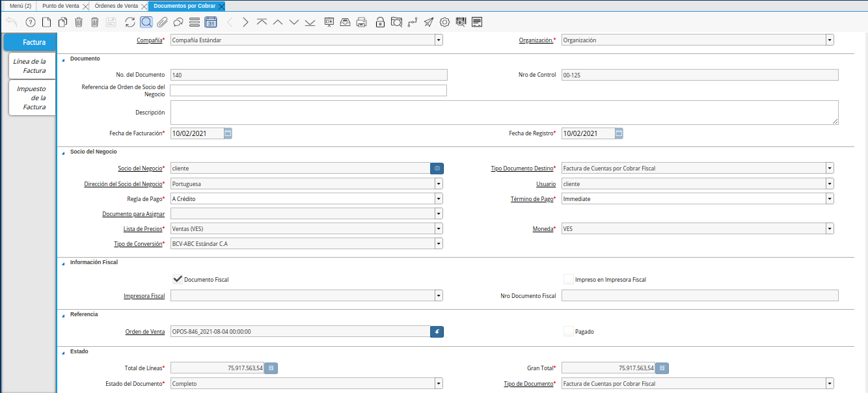Screen dimensions: 868x393
Task: Click the Refresh arrows icon in the toolbar
Action: [x=130, y=22]
